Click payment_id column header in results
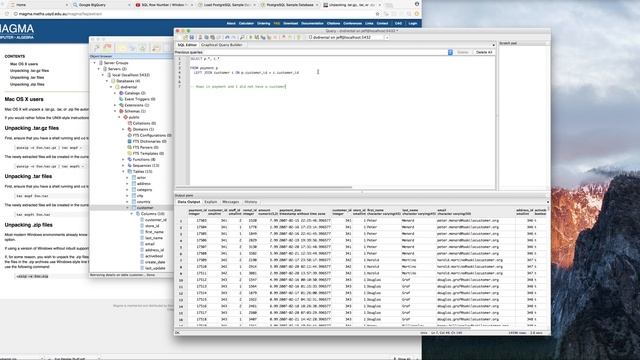 pyautogui.click(x=198, y=212)
